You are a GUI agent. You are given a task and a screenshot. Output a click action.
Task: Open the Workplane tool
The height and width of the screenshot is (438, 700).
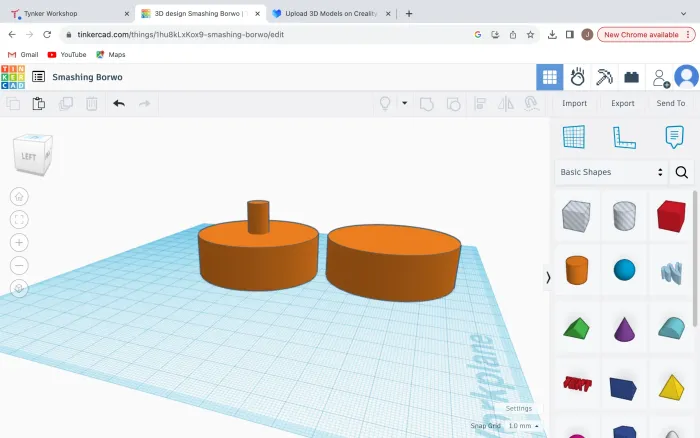pyautogui.click(x=573, y=136)
